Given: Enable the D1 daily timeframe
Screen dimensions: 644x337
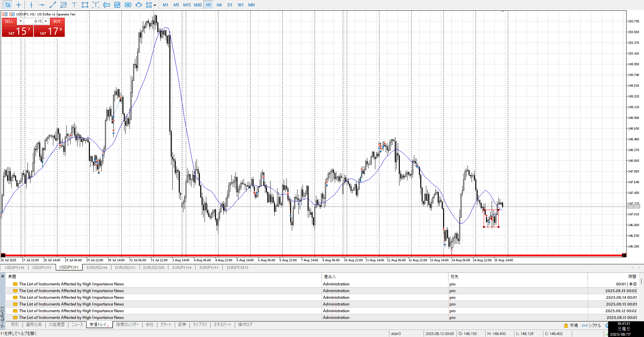Looking at the screenshot, I should pos(230,5).
